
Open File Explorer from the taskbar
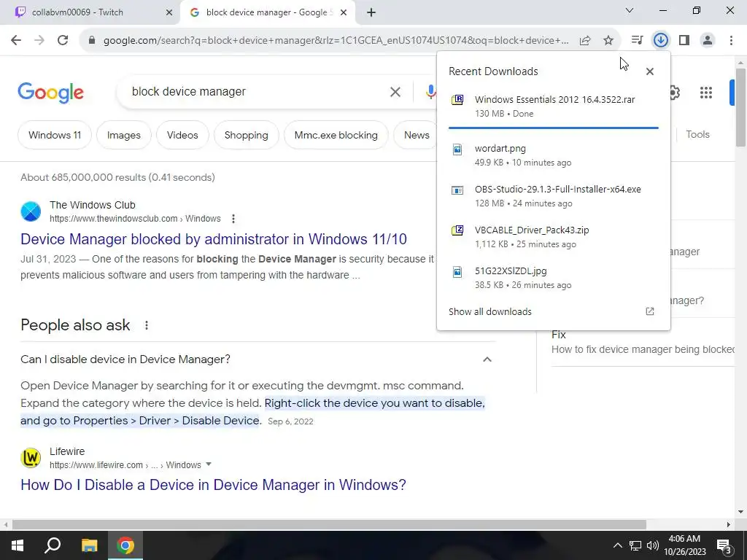click(x=89, y=545)
